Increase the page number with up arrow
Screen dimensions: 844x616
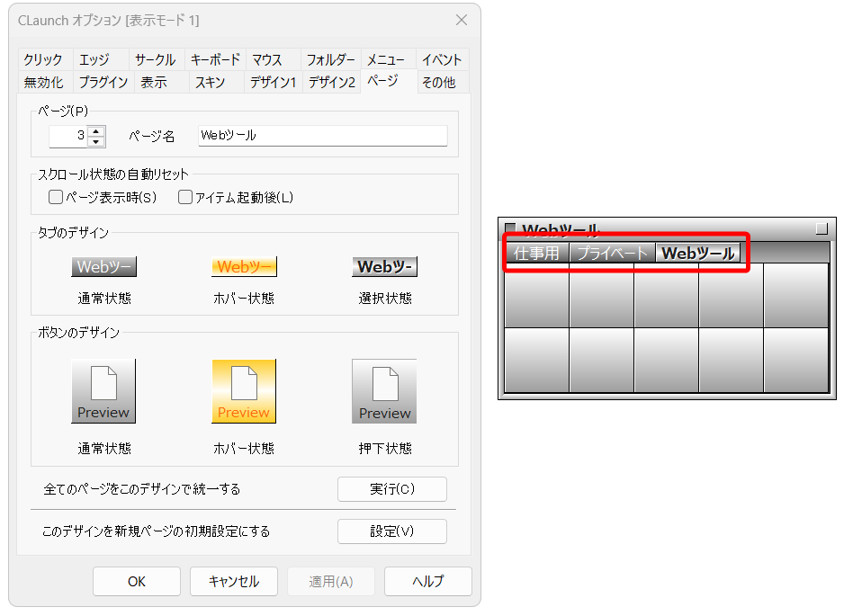[x=97, y=130]
